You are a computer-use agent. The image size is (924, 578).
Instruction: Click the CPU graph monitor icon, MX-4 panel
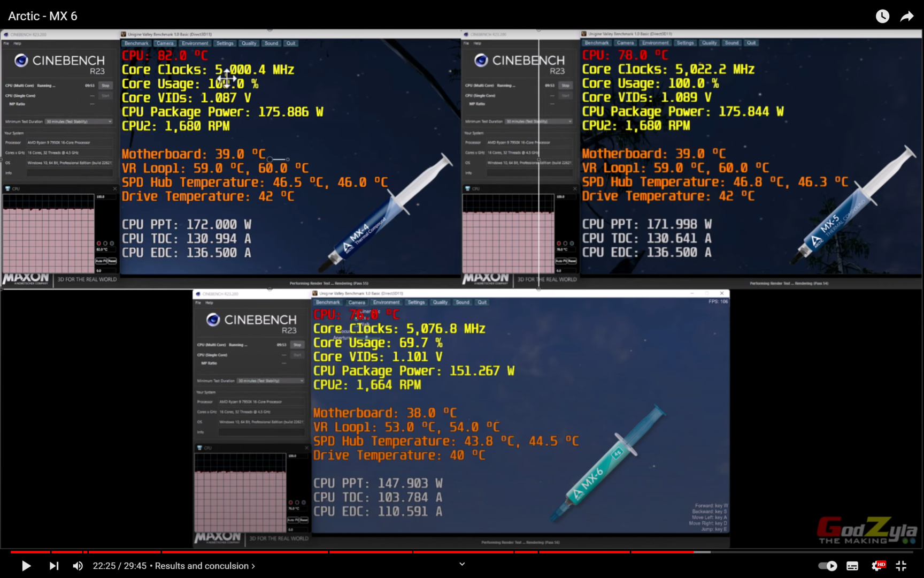coord(7,188)
